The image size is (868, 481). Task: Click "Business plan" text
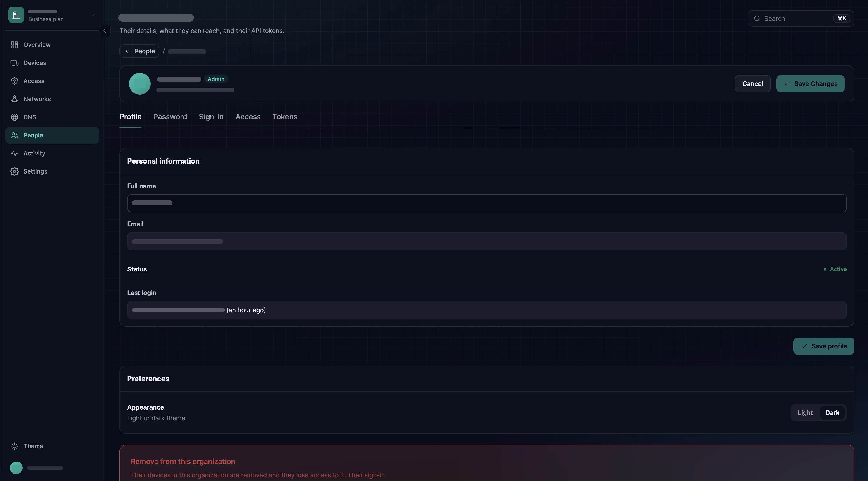point(46,19)
